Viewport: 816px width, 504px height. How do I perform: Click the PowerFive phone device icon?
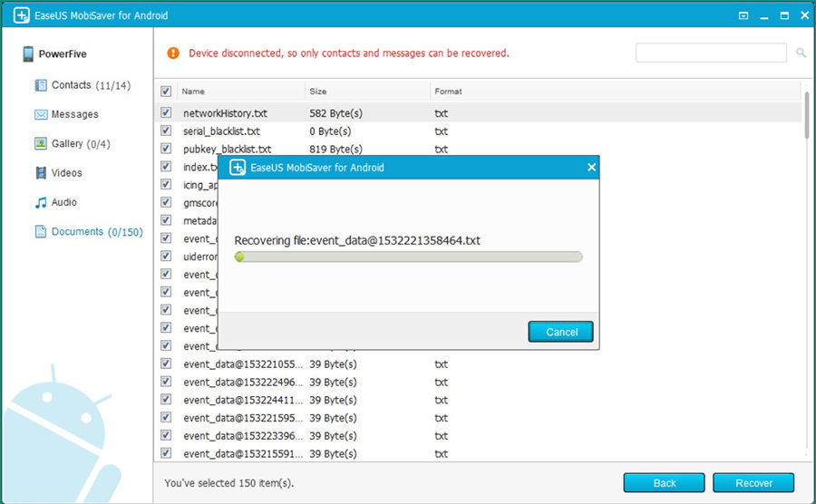point(28,53)
